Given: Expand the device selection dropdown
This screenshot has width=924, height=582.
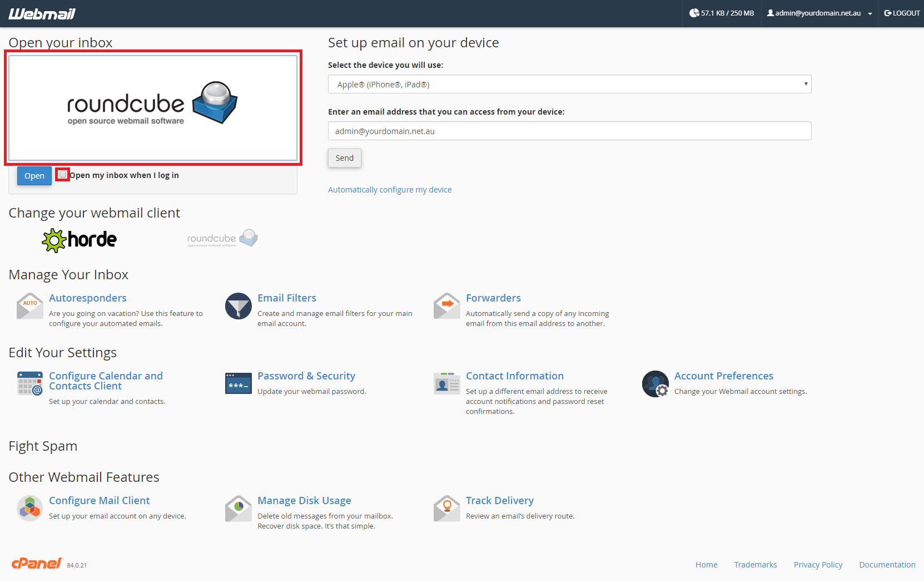Looking at the screenshot, I should pos(570,84).
